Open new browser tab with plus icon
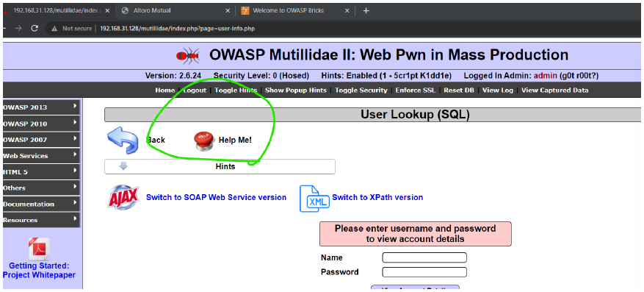This screenshot has width=644, height=292. tap(366, 11)
